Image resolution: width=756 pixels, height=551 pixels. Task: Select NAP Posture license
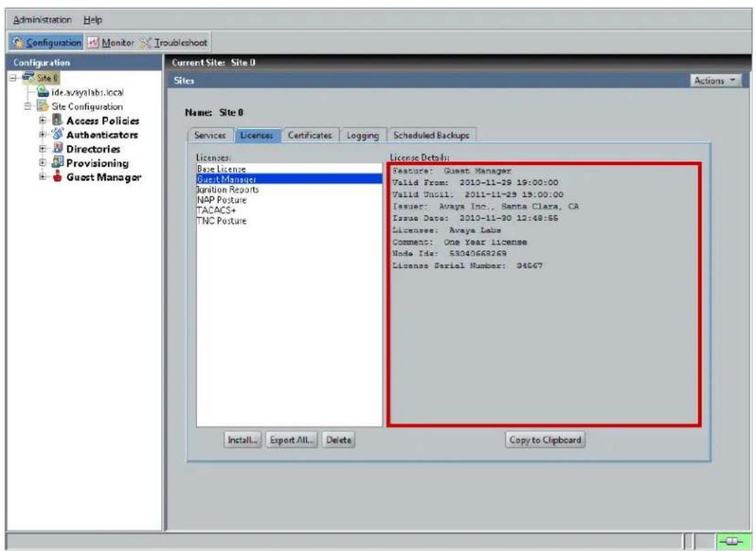(289, 200)
